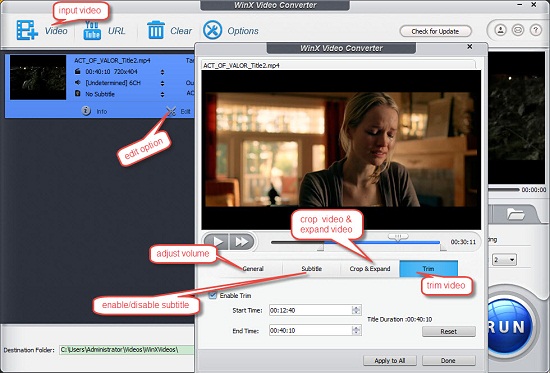Click the Apply to All button

(390, 360)
